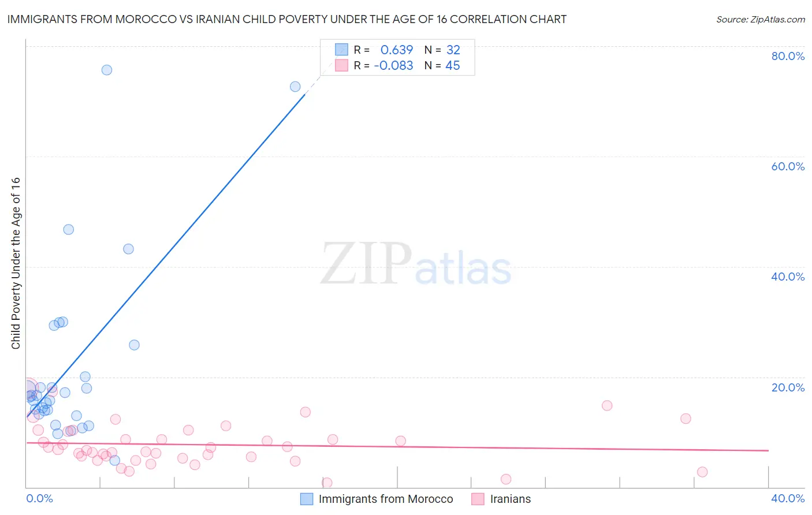Click the 0.0% x-axis label
812x515 pixels.
[x=39, y=498]
